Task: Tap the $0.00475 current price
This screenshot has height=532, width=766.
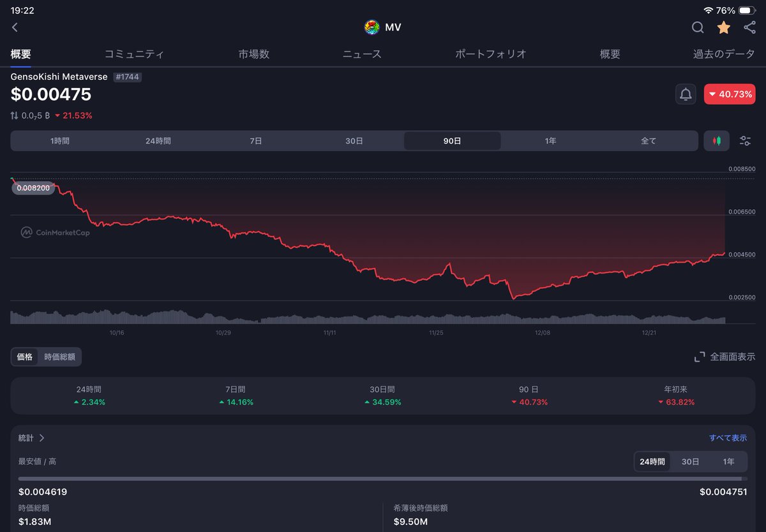Action: (51, 94)
